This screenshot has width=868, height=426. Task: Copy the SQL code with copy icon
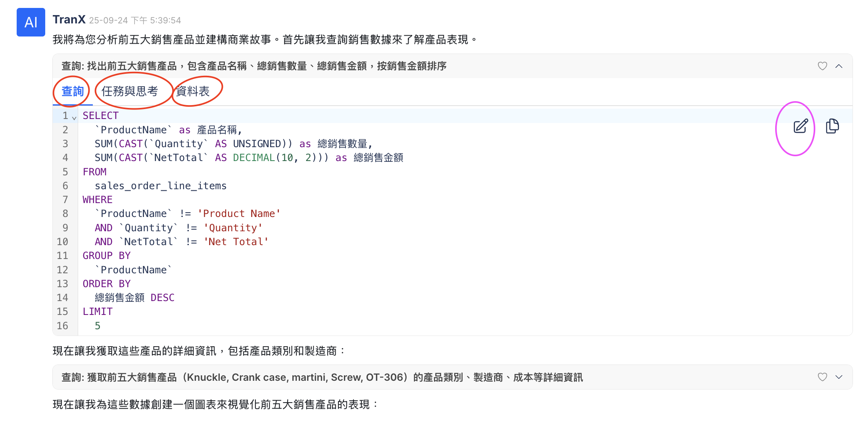[x=832, y=127]
